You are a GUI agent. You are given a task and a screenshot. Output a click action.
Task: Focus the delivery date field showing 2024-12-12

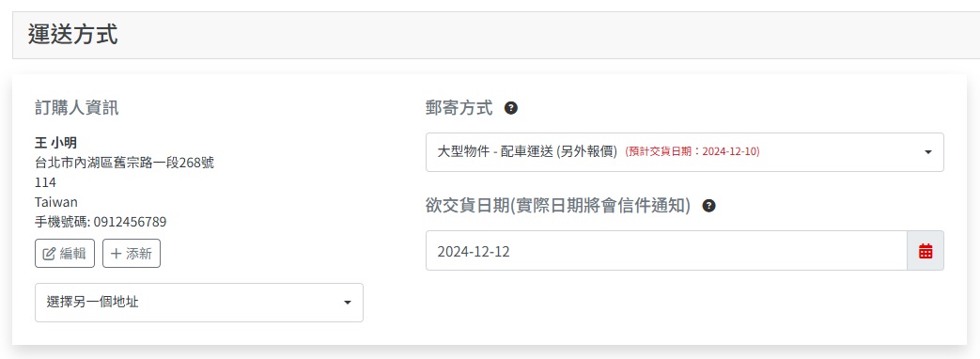tap(666, 251)
